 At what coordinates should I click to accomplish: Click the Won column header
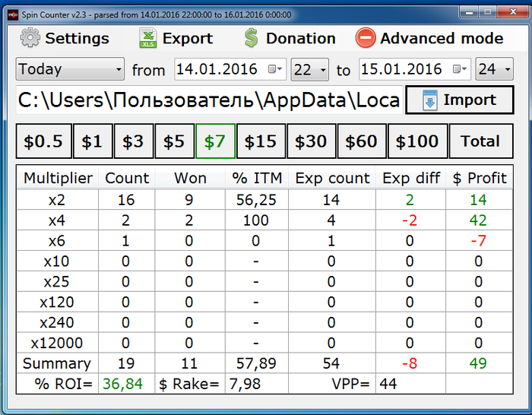[190, 178]
